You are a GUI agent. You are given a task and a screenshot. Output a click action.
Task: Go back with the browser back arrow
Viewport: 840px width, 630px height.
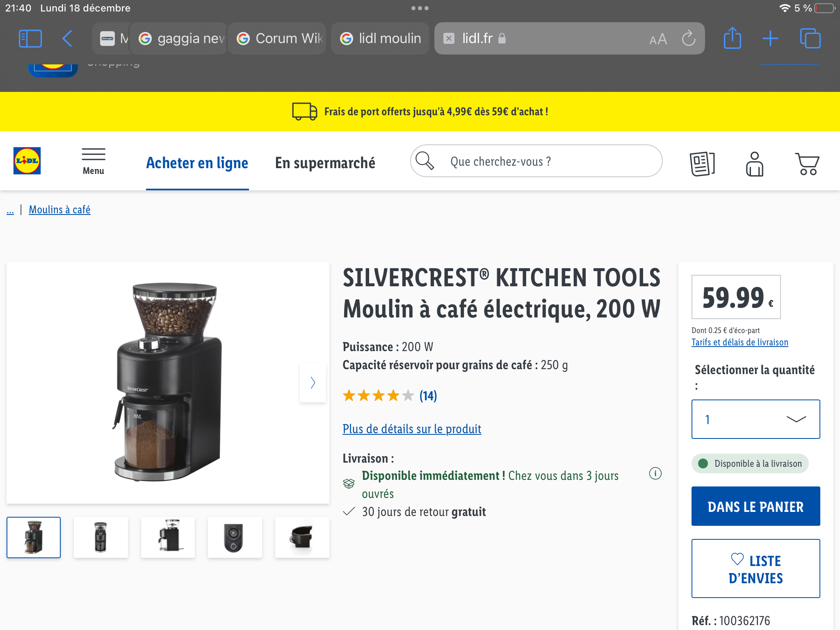67,39
